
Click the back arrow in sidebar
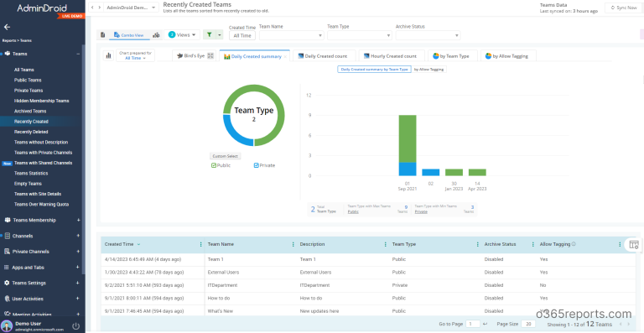pos(7,27)
